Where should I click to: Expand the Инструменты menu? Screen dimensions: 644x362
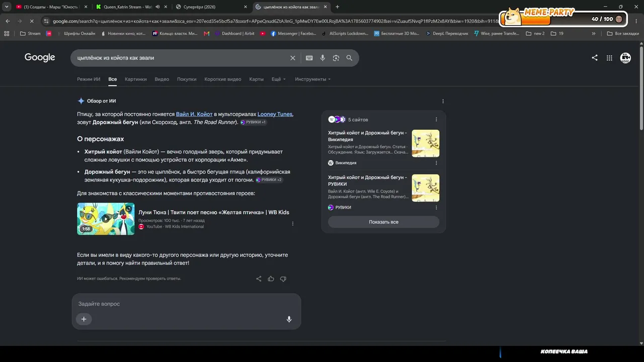pos(313,79)
